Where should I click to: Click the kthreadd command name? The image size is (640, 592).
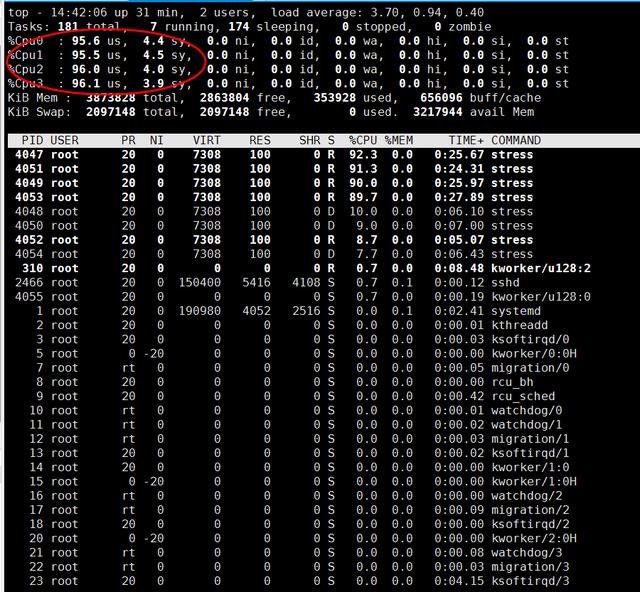click(520, 325)
